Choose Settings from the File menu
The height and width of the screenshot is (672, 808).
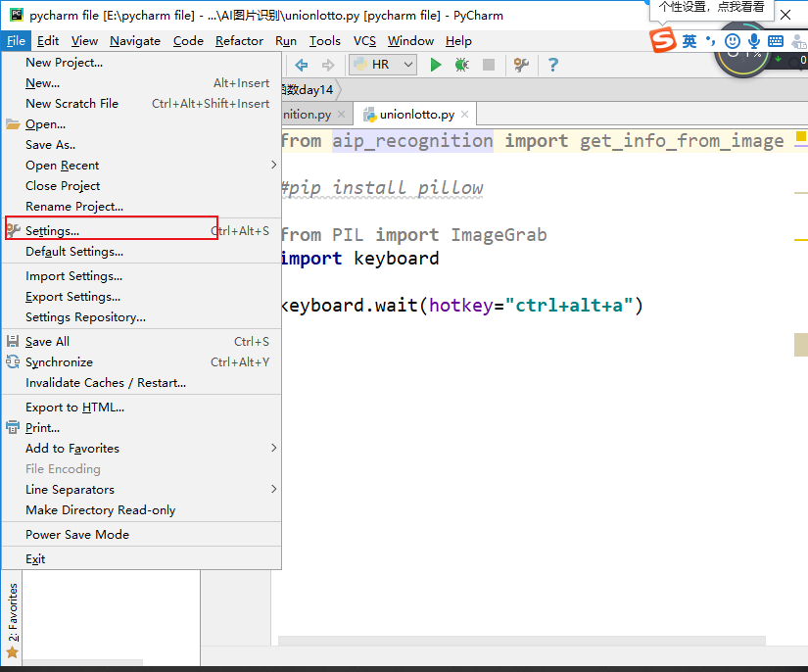coord(56,231)
